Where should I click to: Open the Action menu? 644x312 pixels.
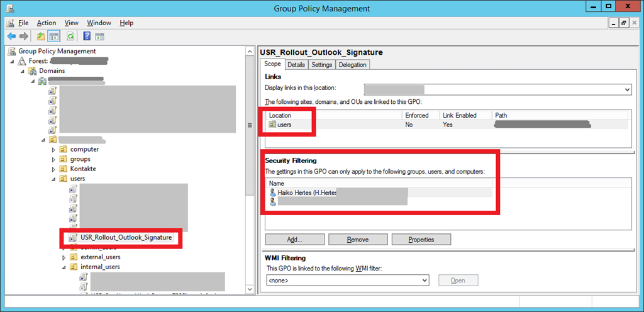pos(46,23)
